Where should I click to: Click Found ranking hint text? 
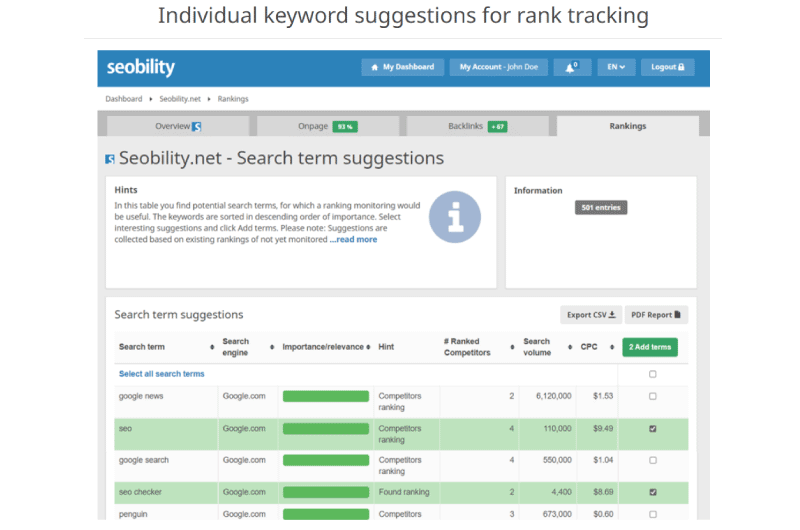[x=404, y=492]
